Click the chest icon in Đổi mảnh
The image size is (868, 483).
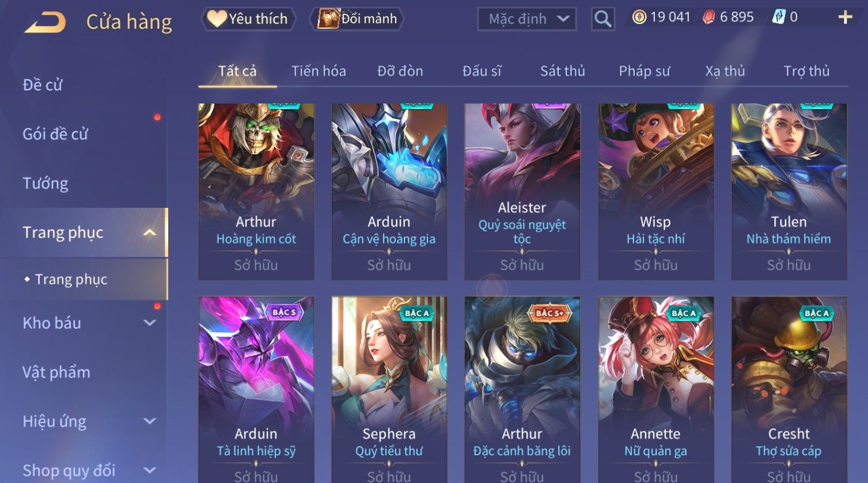pos(328,18)
